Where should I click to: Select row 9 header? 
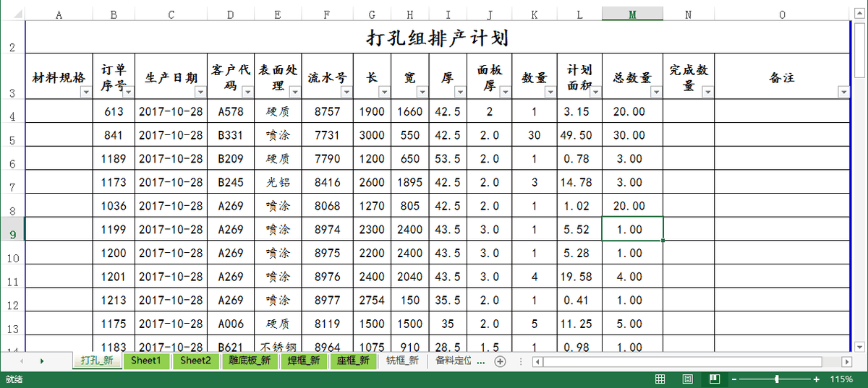[x=12, y=229]
